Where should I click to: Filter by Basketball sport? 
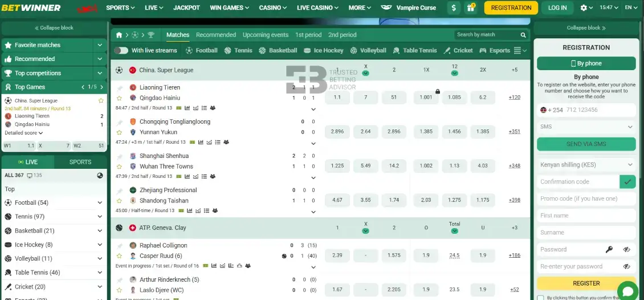pyautogui.click(x=278, y=51)
